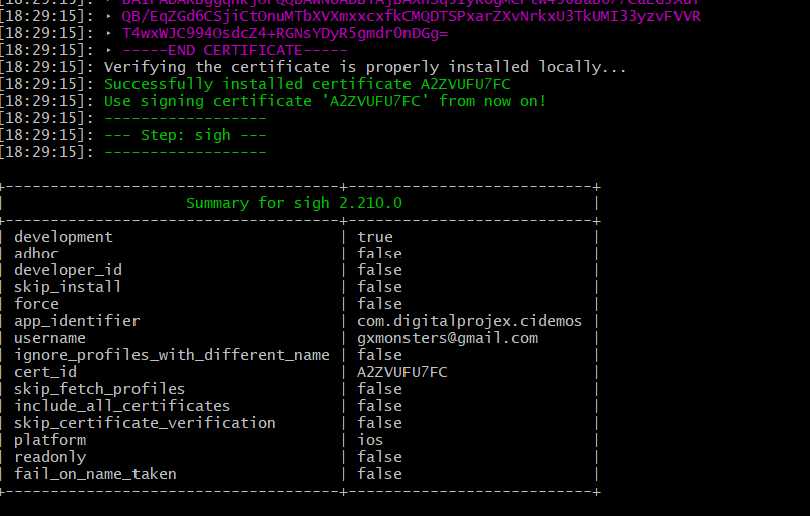This screenshot has width=810, height=516.
Task: Click the '--- Step: sigh ---' line
Action: tap(185, 135)
